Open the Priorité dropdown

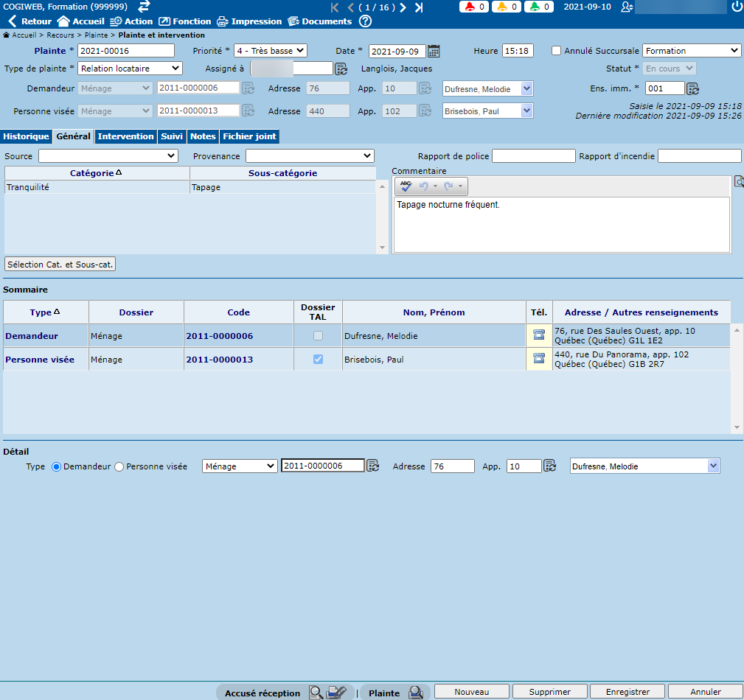270,51
